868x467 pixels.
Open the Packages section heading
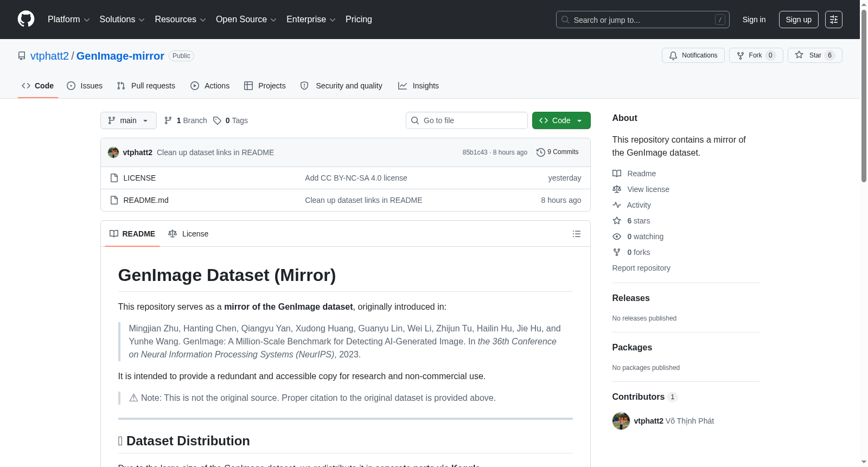pos(632,347)
